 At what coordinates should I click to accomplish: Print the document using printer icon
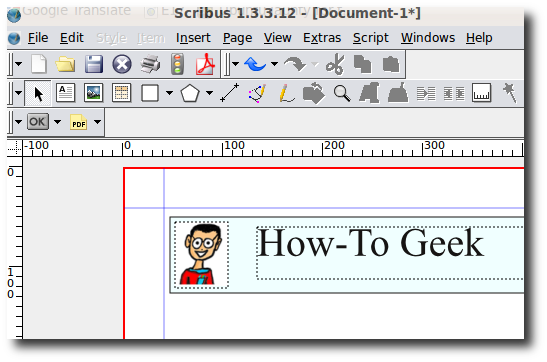pos(150,64)
